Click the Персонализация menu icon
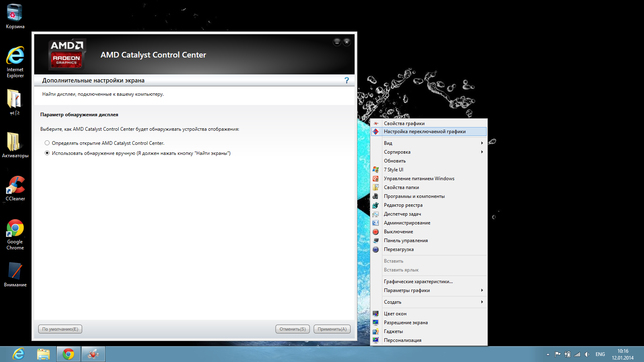 pos(376,340)
